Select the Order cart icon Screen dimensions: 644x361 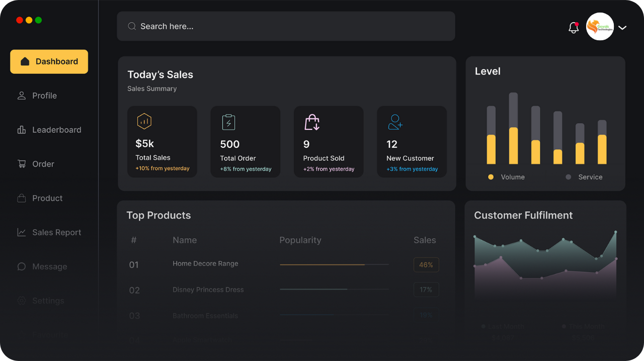click(21, 163)
